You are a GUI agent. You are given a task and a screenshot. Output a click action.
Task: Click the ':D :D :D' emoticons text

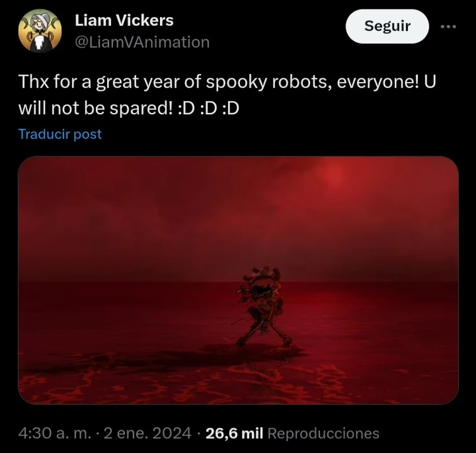209,109
